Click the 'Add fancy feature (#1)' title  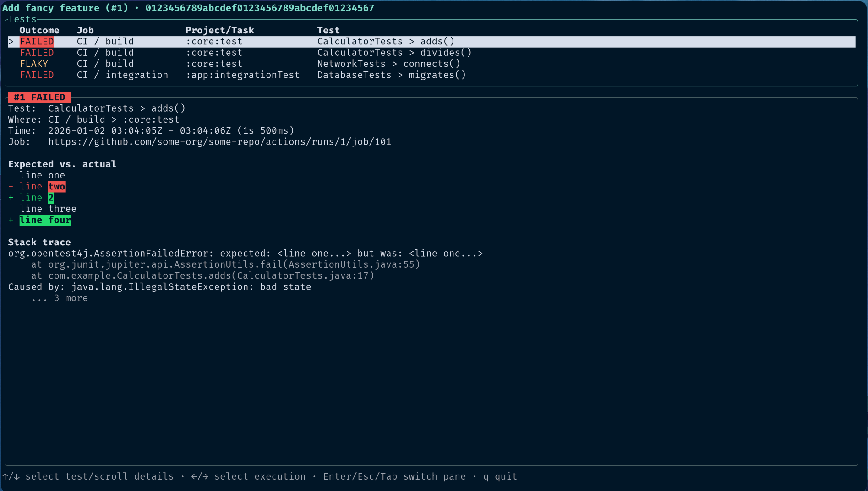[x=65, y=8]
